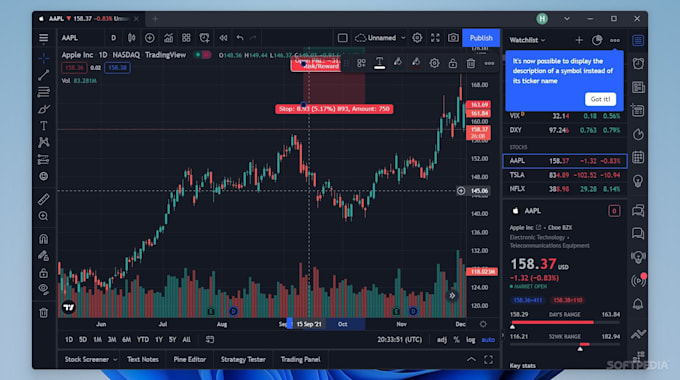680x380 pixels.
Task: Select the Text annotation tool
Action: pos(43,126)
